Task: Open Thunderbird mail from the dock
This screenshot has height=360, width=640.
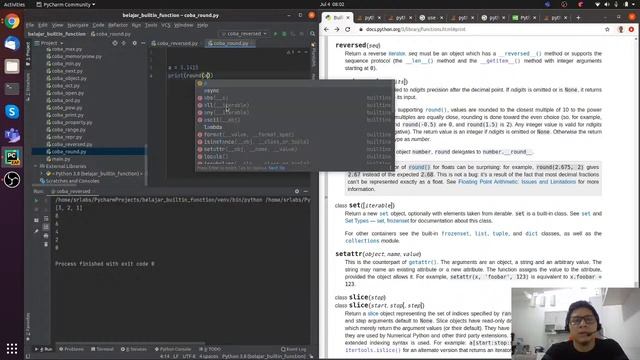Action: click(12, 44)
